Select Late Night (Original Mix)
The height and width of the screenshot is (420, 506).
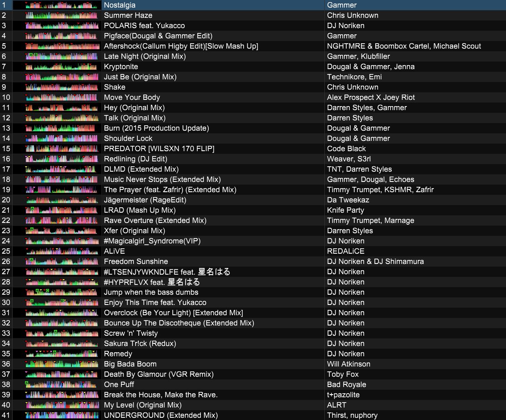(145, 57)
